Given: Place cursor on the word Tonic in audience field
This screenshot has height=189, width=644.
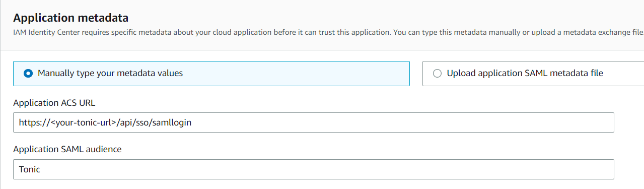Looking at the screenshot, I should pos(30,169).
